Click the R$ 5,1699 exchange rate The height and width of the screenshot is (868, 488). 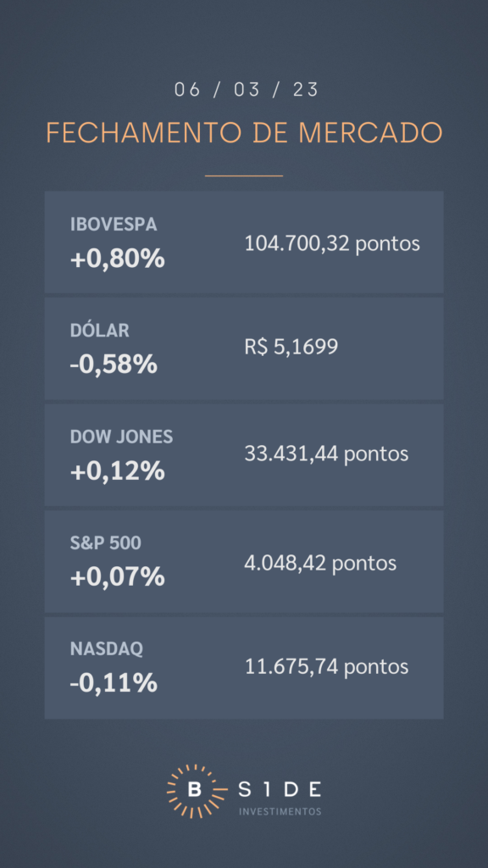[291, 347]
